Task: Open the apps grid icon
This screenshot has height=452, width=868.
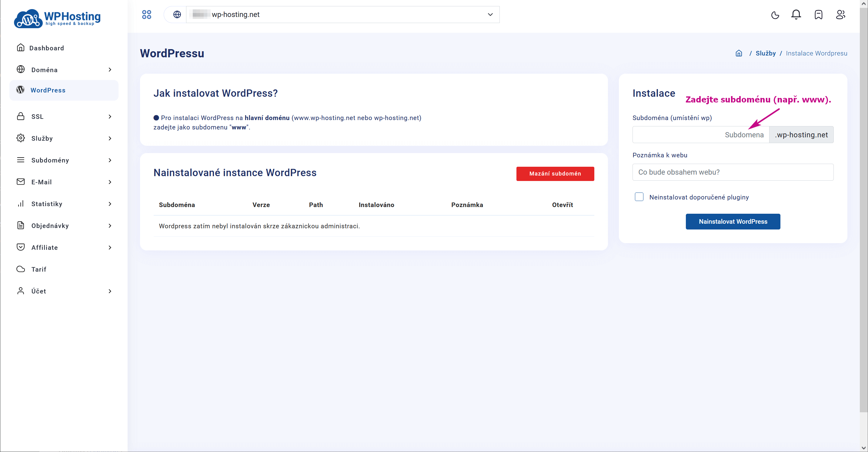Action: point(147,15)
